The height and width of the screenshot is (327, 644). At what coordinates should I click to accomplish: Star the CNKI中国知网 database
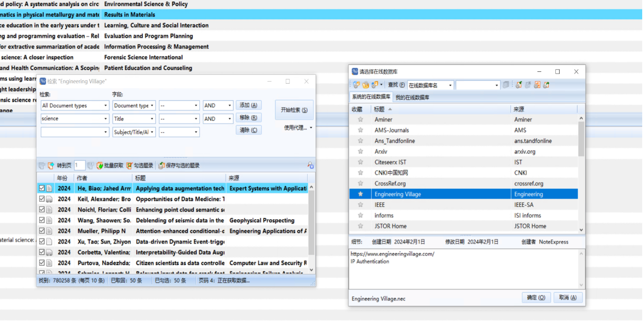point(360,173)
